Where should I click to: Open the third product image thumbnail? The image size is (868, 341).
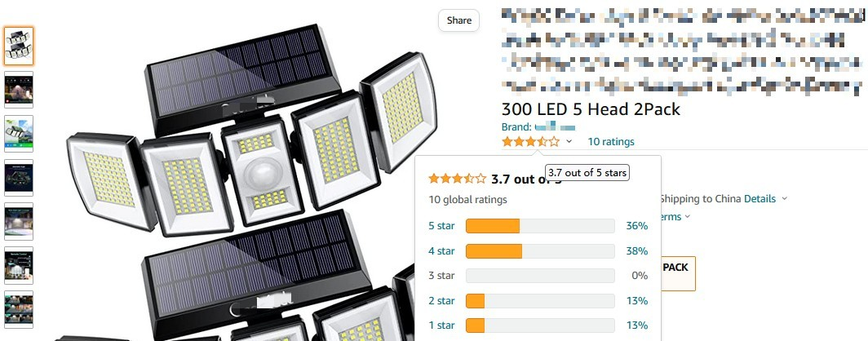pos(19,134)
